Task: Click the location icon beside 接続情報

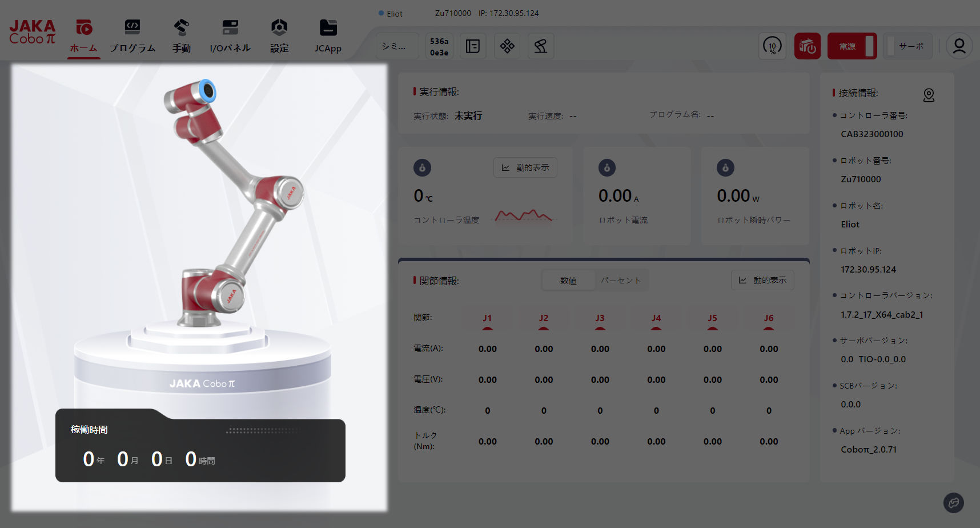Action: pyautogui.click(x=929, y=95)
